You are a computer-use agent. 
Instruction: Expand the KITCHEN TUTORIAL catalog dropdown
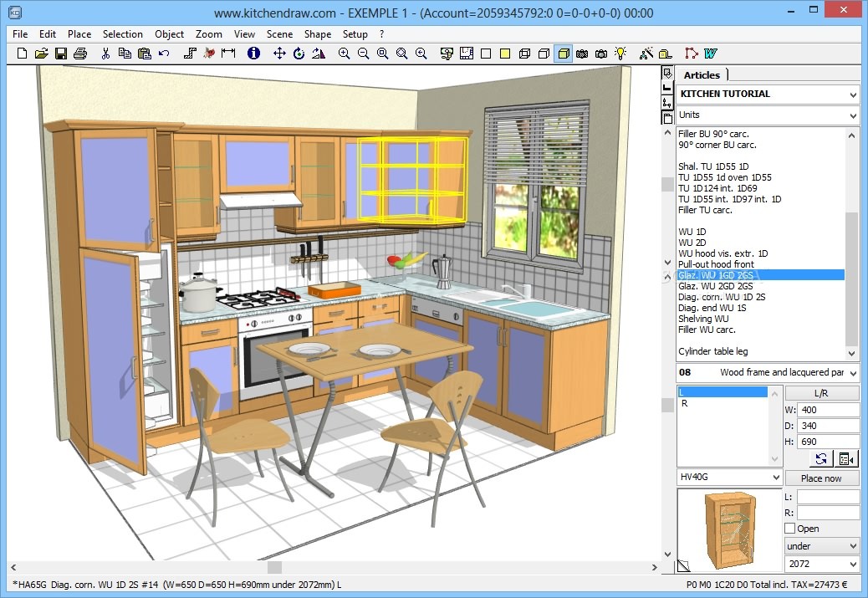point(852,95)
